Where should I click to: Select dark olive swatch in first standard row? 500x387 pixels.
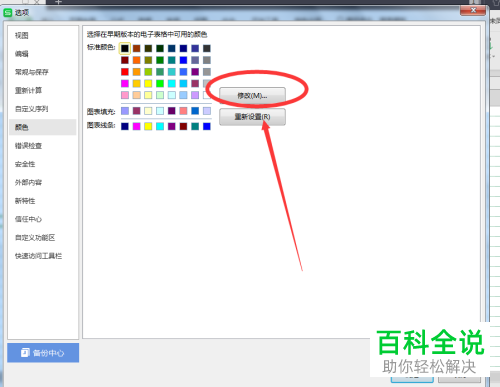tap(148, 48)
